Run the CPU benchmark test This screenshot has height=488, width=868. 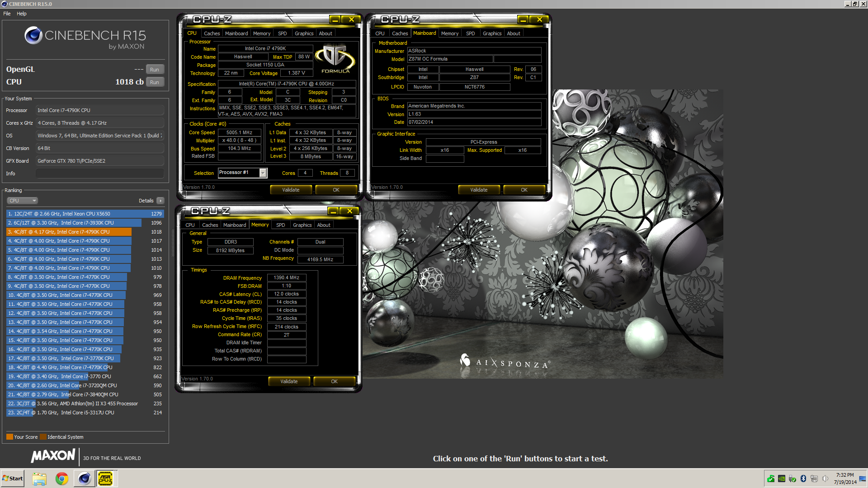point(155,82)
